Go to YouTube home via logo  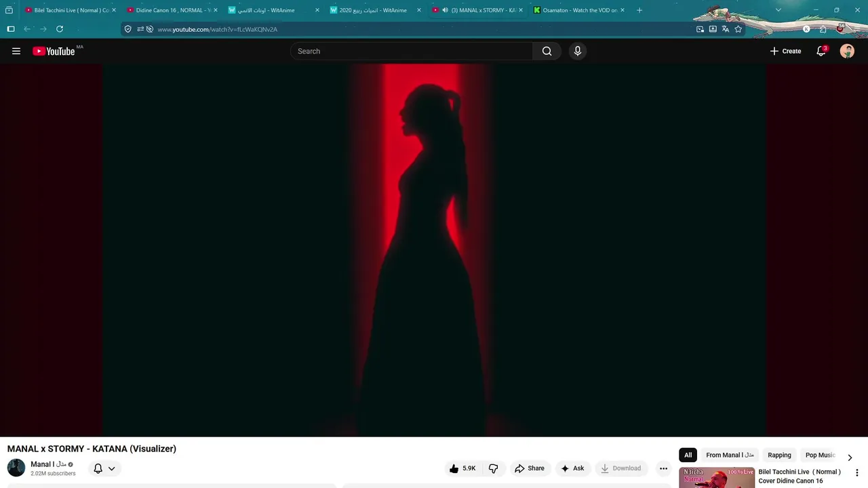click(54, 51)
